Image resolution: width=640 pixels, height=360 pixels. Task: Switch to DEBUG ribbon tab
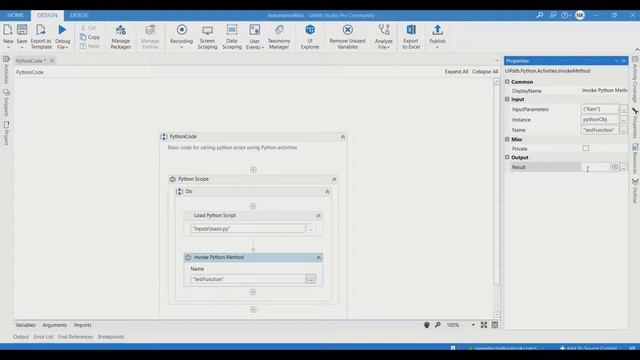79,15
